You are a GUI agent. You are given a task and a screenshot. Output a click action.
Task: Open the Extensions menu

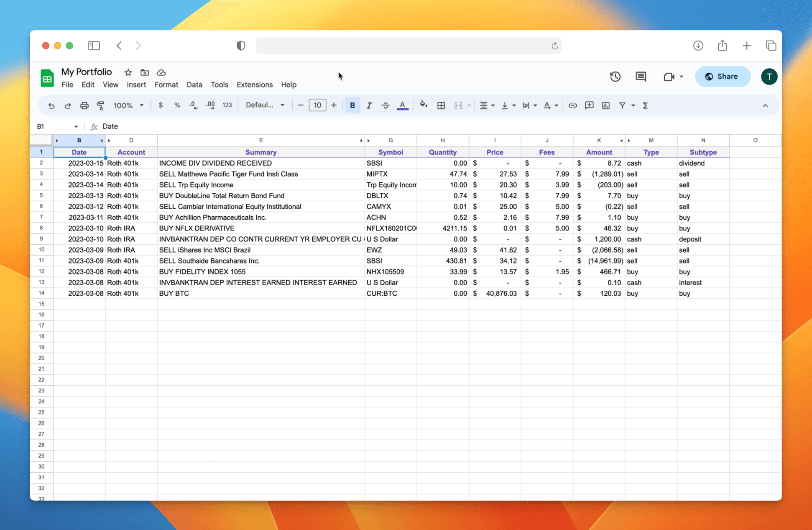click(x=254, y=84)
